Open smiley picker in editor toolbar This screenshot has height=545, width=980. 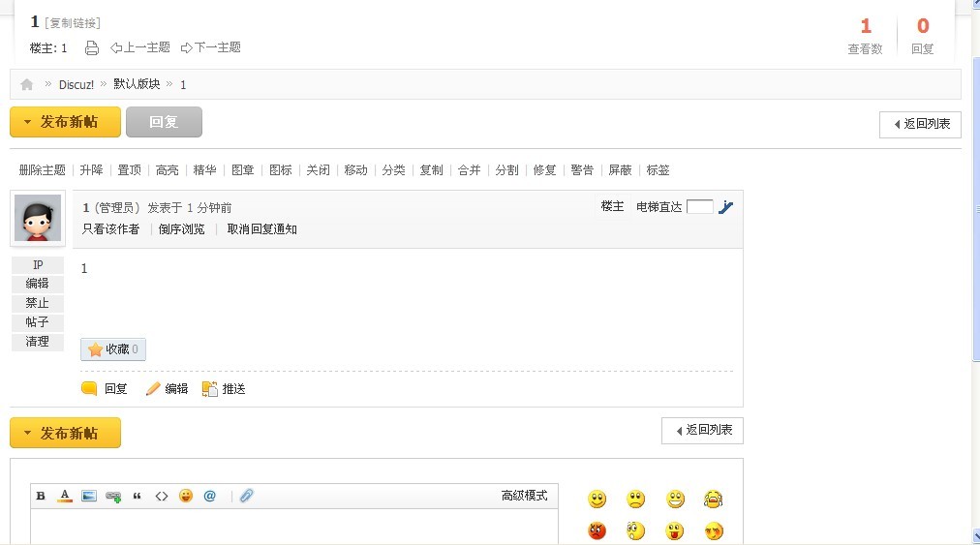186,496
